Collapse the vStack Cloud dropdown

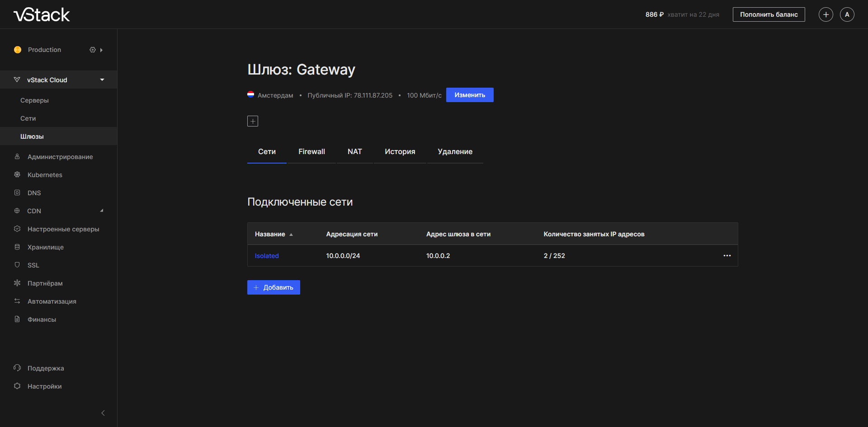click(102, 80)
